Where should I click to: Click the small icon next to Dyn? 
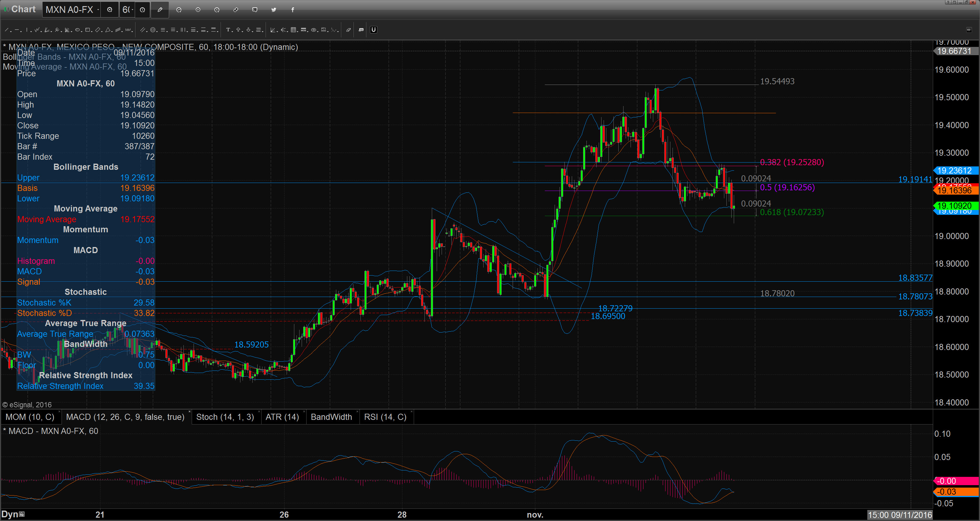coord(22,515)
